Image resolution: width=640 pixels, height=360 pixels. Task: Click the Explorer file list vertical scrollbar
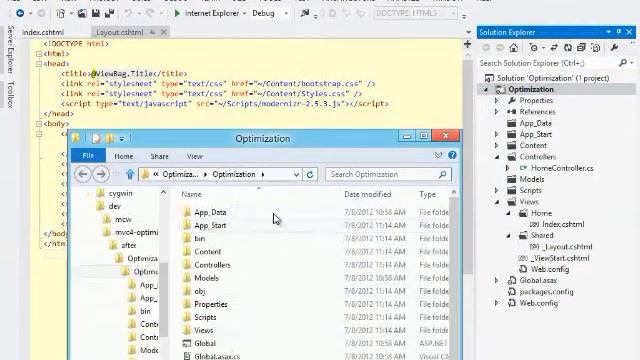point(453,278)
